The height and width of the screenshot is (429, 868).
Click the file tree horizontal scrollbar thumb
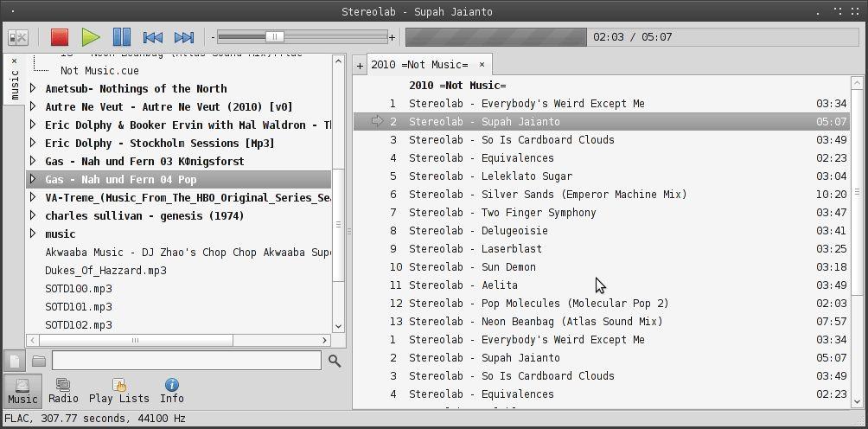(x=136, y=341)
